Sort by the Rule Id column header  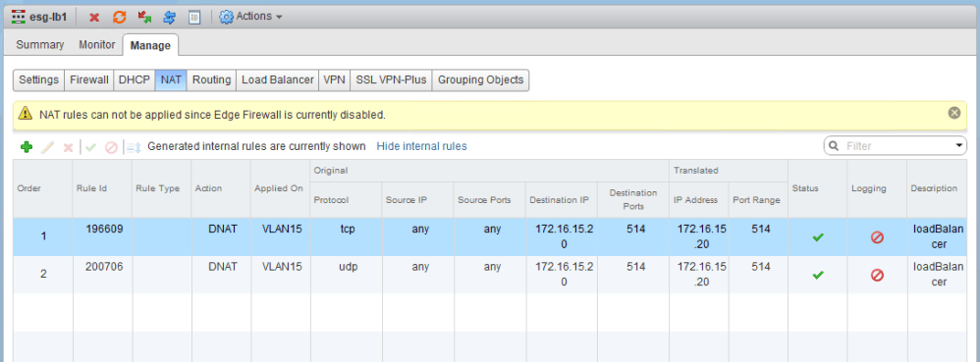pos(102,188)
